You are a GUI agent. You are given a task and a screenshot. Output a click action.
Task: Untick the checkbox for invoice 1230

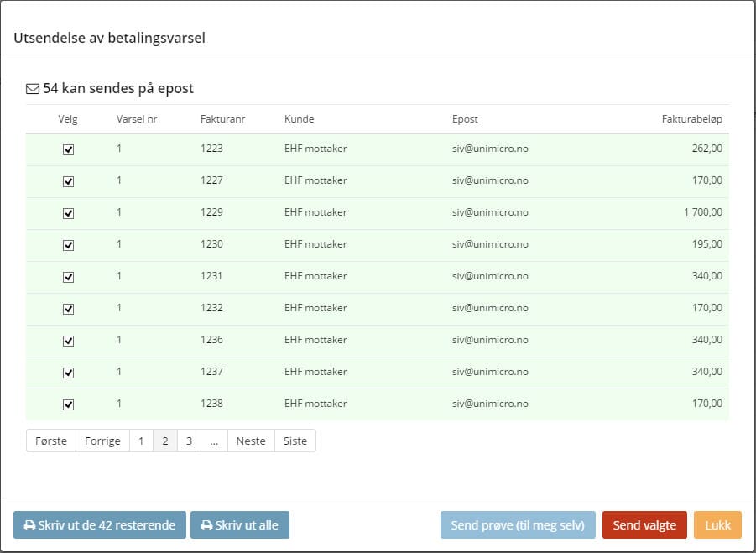coord(69,245)
